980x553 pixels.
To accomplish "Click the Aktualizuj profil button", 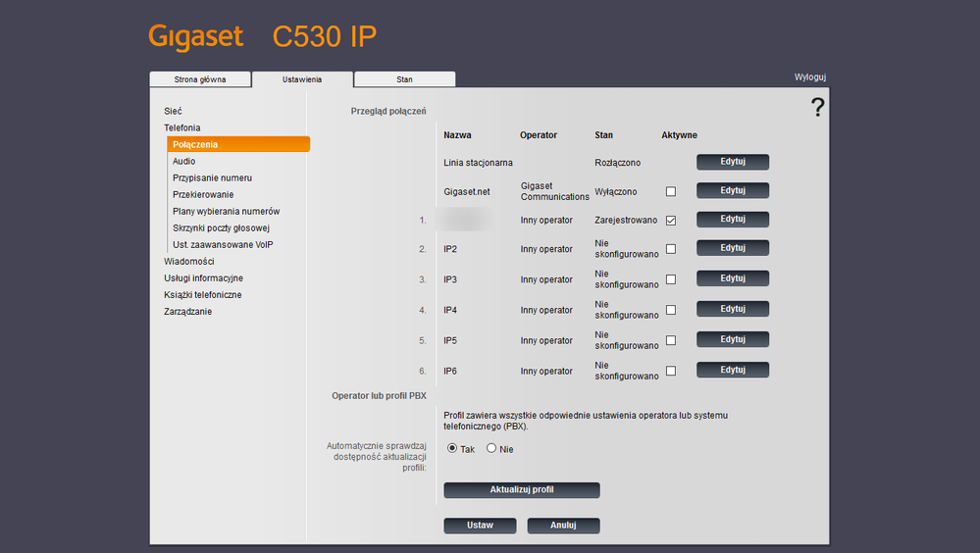I will pyautogui.click(x=521, y=490).
